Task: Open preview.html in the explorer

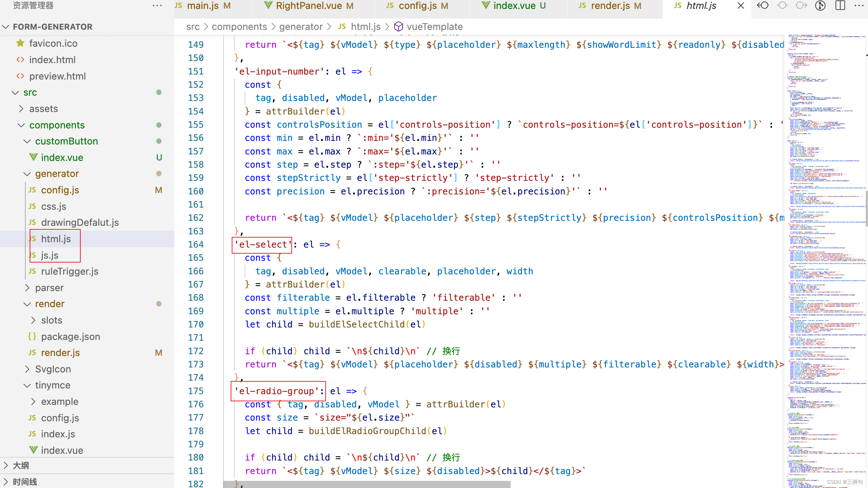Action: pos(57,76)
